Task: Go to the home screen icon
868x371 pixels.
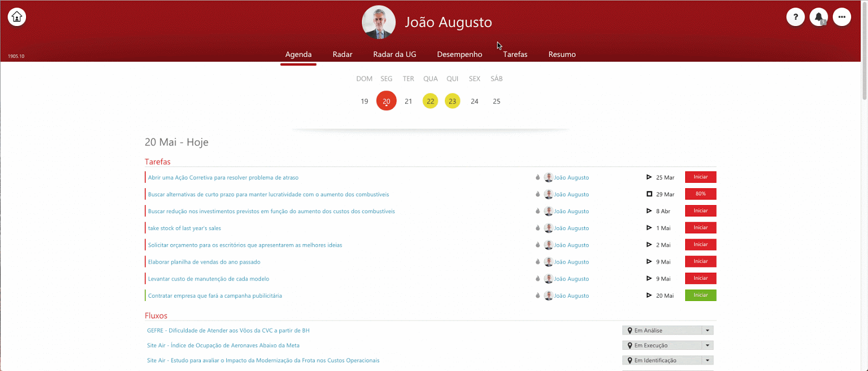Action: point(17,17)
